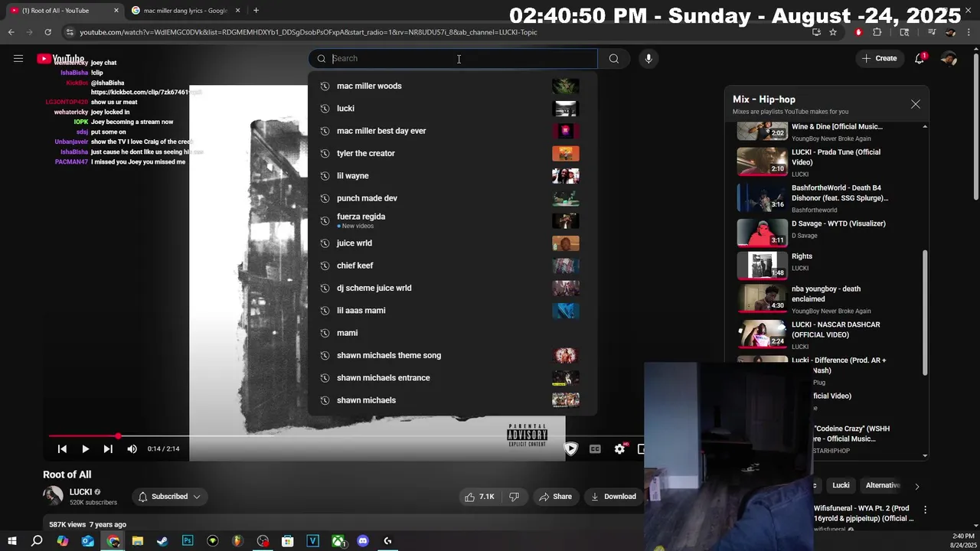Viewport: 980px width, 551px height.
Task: Select 'lil wayne' search suggestion
Action: pos(452,176)
